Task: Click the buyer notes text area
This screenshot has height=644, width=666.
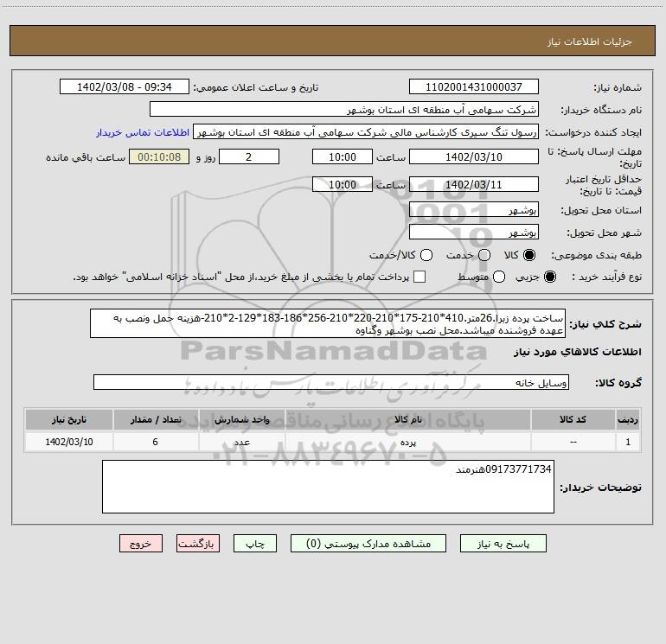Action: (x=328, y=487)
